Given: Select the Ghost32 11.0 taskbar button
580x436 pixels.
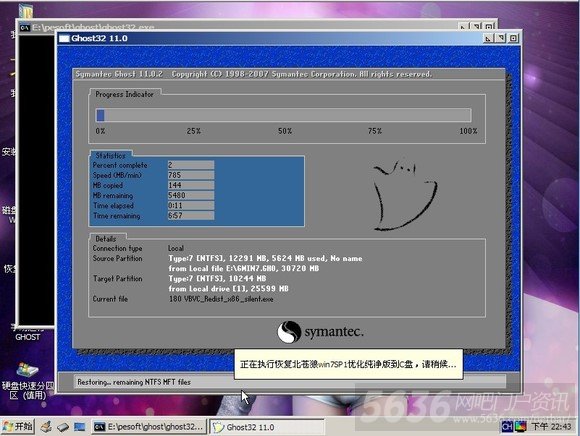Looking at the screenshot, I should [x=266, y=427].
